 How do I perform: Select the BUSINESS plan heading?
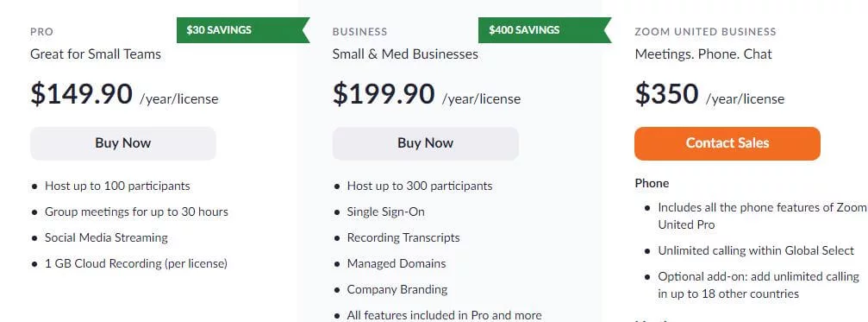point(359,32)
